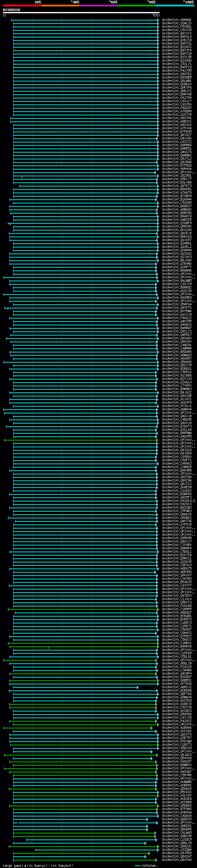
Task: Open hit UniRef100_C4N198
Action: coord(176,419)
